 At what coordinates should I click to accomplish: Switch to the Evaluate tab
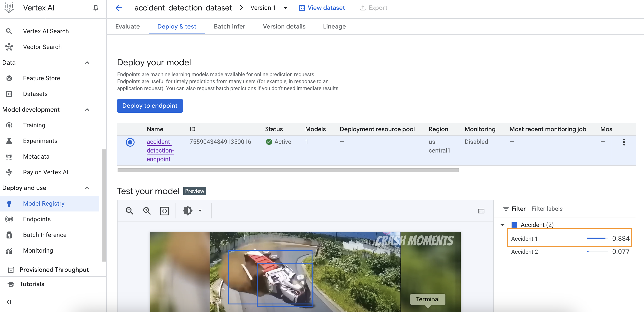128,27
